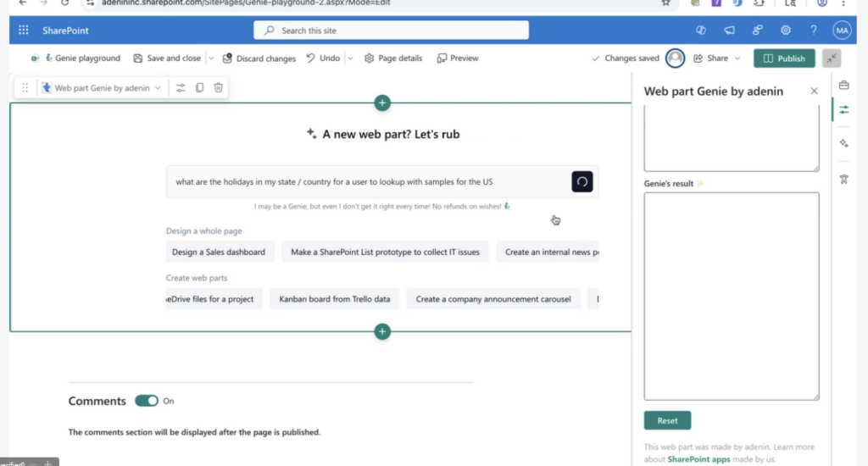Open the Settings gear in header

pyautogui.click(x=786, y=31)
